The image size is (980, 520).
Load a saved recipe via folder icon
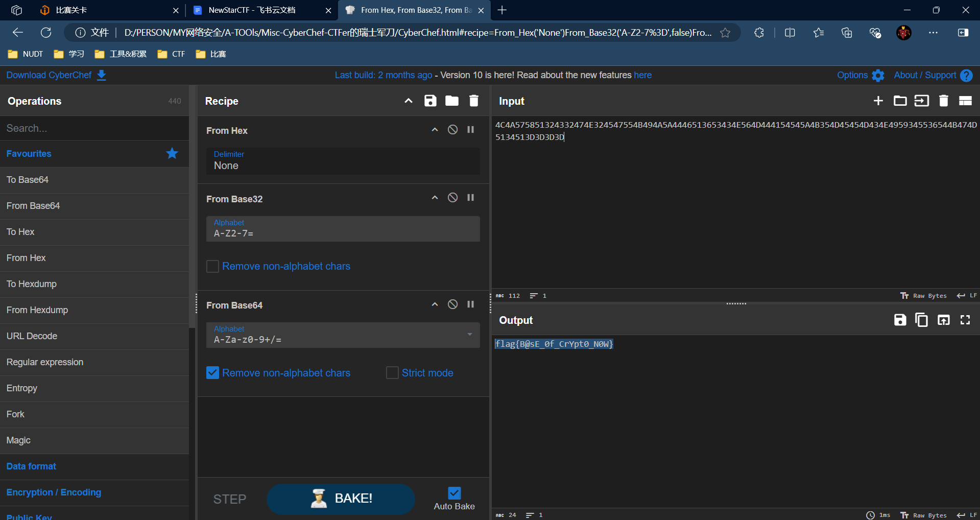(x=451, y=101)
